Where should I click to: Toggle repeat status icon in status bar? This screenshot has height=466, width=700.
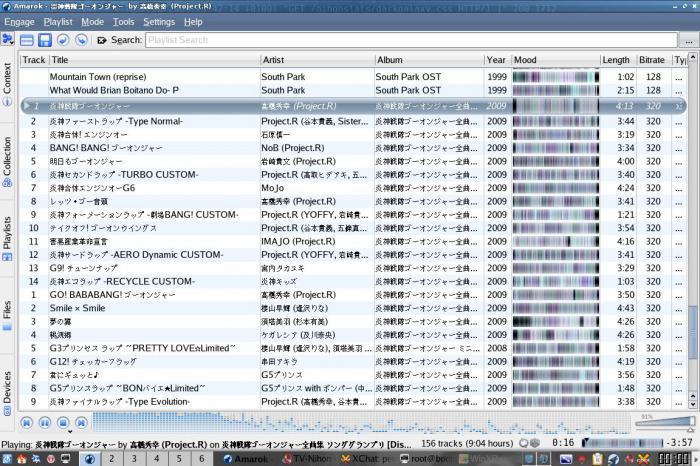pos(524,443)
